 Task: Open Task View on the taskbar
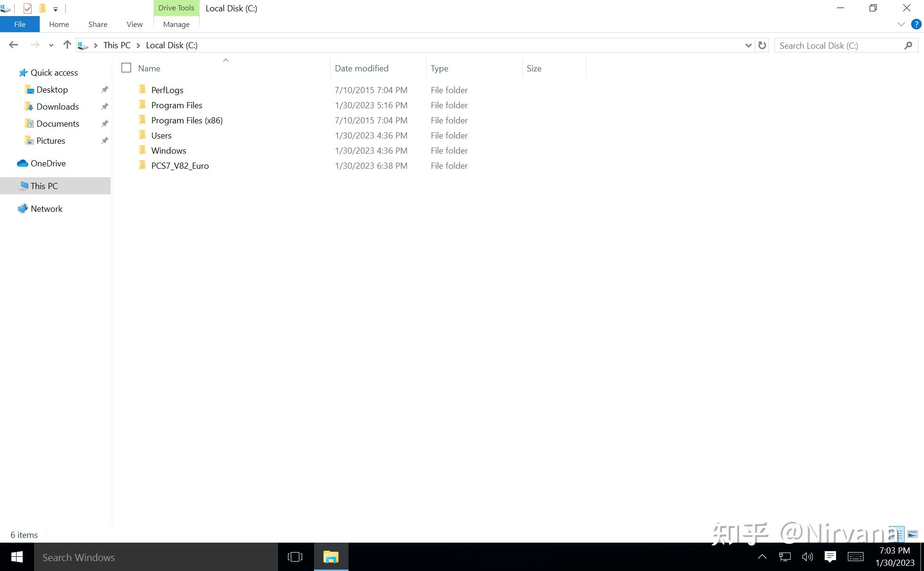(x=295, y=557)
